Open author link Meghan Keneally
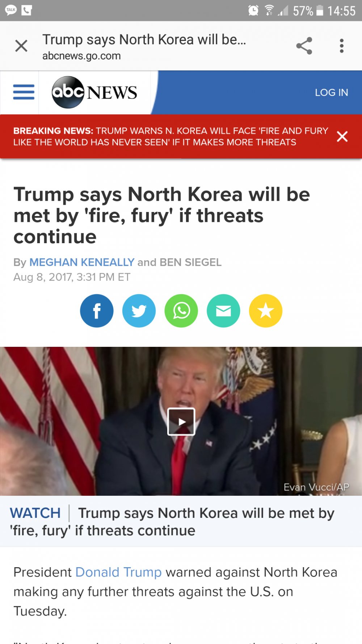Screen dimensions: 362x644 tap(82, 262)
